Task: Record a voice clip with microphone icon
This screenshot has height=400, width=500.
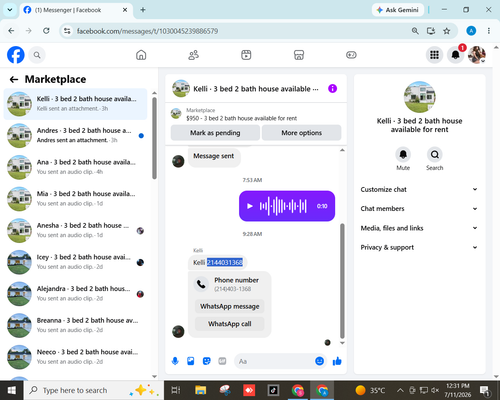Action: pos(175,361)
